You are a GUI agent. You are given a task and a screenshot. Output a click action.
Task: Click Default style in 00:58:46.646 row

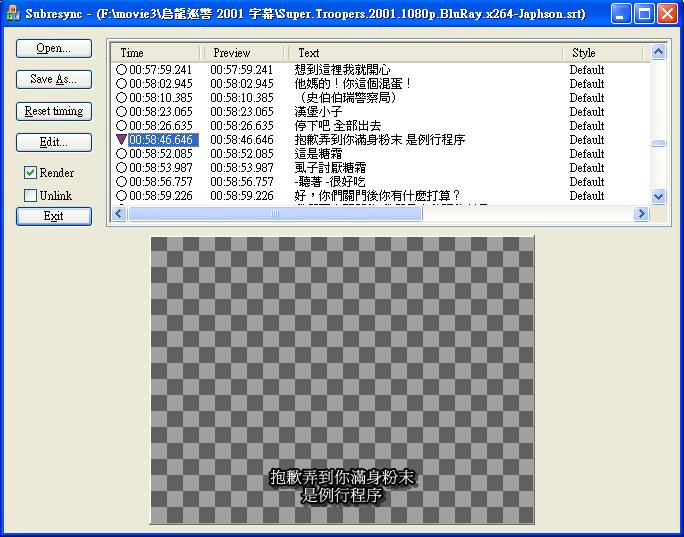click(x=587, y=140)
